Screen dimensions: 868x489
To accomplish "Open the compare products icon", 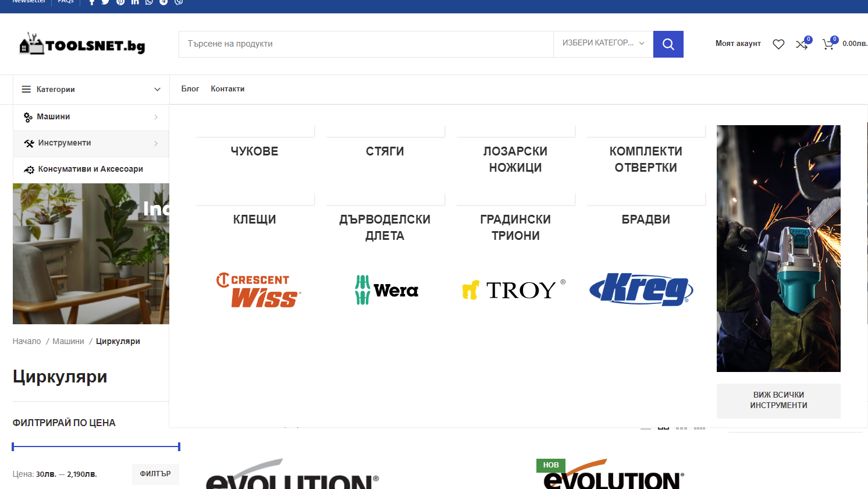I will [802, 44].
